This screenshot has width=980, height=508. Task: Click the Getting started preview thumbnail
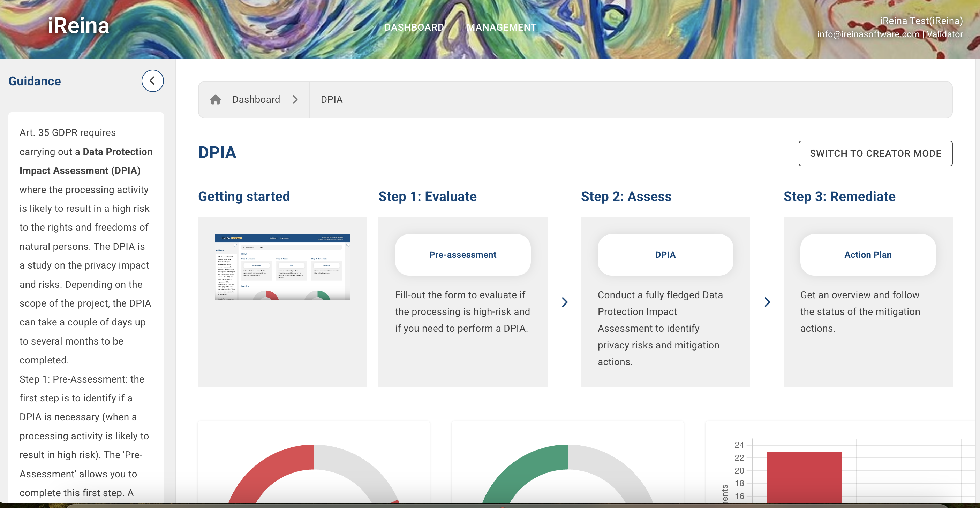pyautogui.click(x=282, y=267)
